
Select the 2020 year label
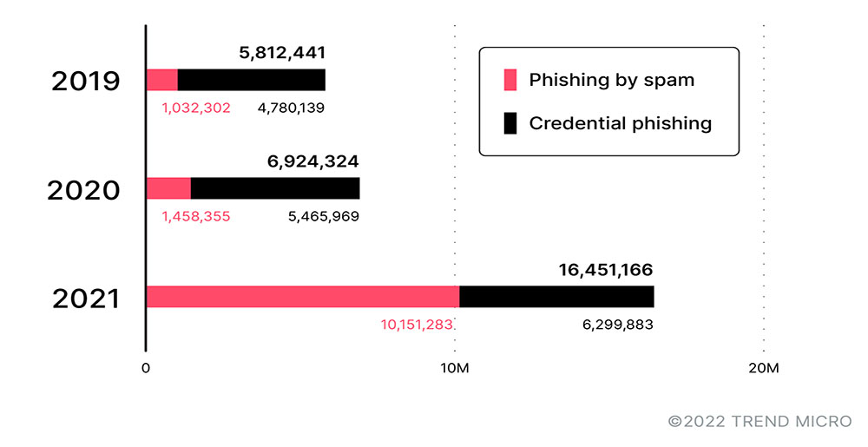[x=83, y=190]
